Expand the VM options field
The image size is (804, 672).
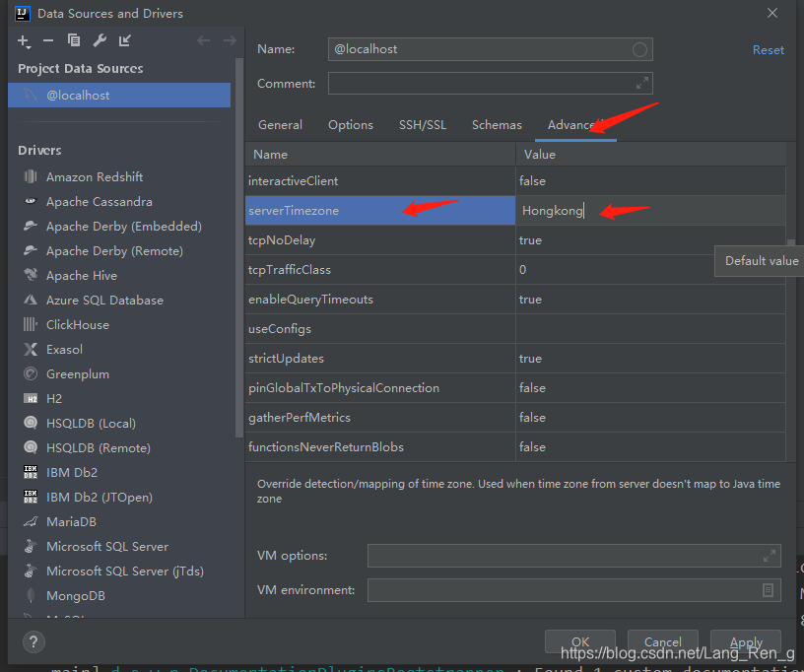[x=770, y=556]
